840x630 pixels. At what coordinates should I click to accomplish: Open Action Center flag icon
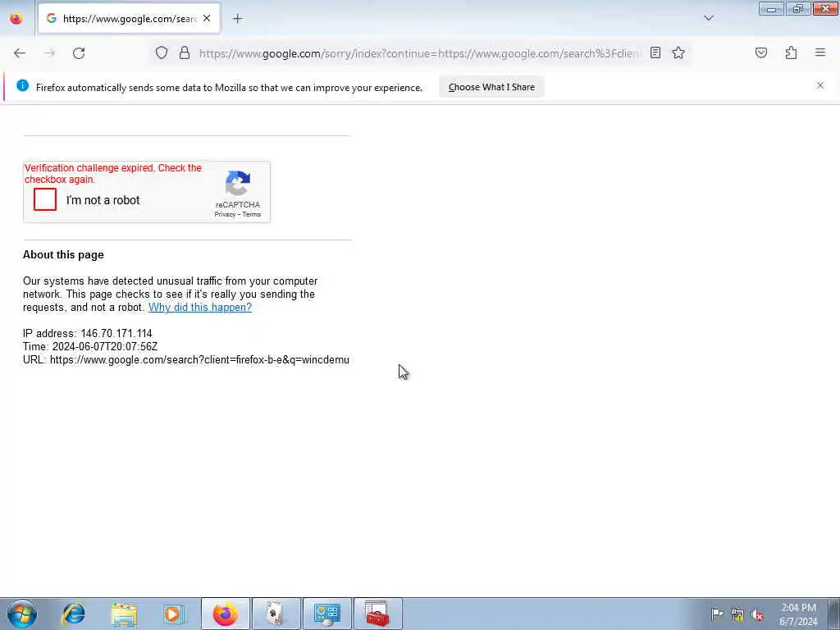coord(717,614)
